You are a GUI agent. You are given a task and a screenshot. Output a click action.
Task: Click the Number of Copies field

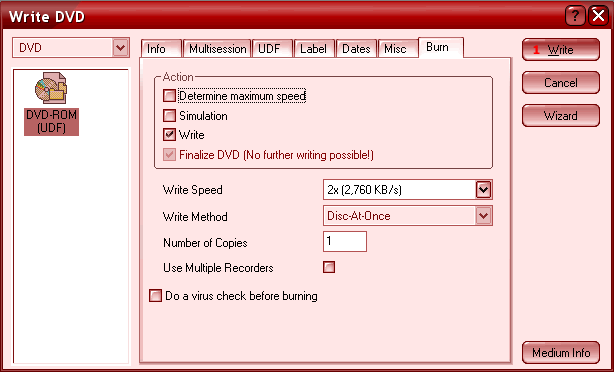tap(345, 241)
